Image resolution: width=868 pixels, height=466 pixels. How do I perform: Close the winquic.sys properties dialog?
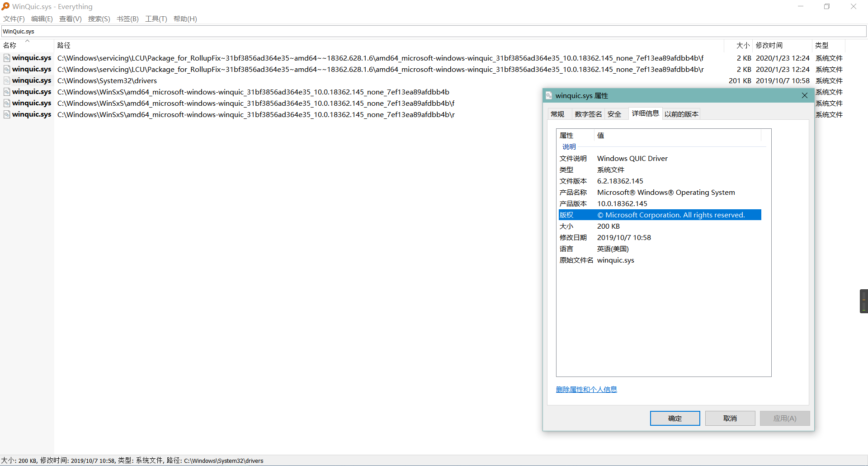(x=804, y=95)
